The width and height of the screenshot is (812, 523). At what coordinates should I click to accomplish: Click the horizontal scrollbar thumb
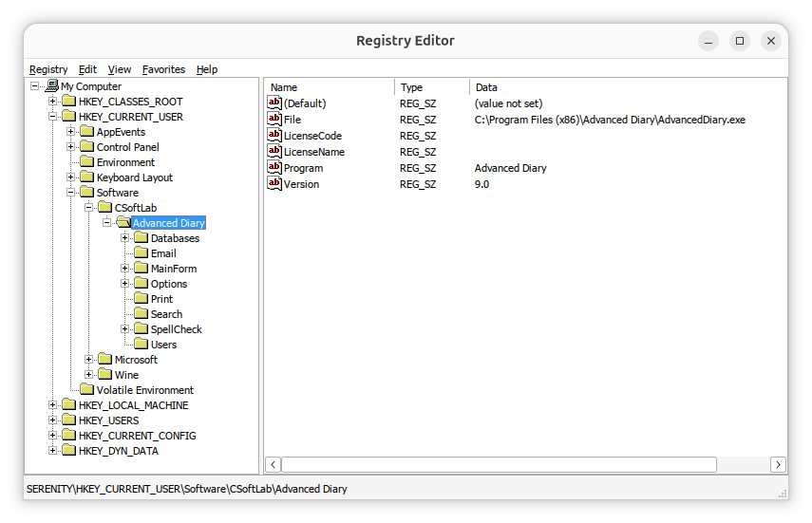[x=500, y=464]
